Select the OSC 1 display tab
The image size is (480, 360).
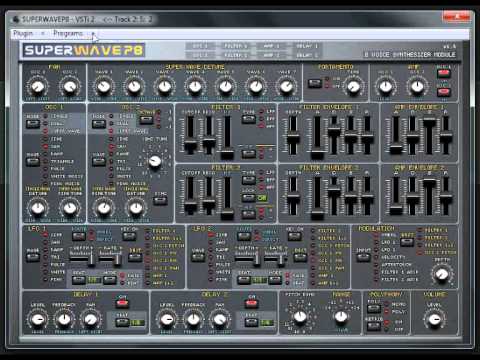200,46
